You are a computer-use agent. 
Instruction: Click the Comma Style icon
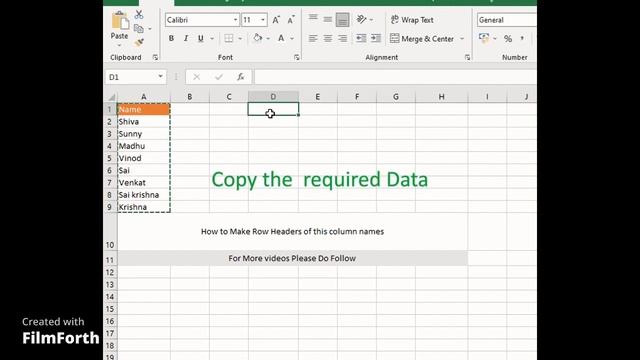point(522,38)
